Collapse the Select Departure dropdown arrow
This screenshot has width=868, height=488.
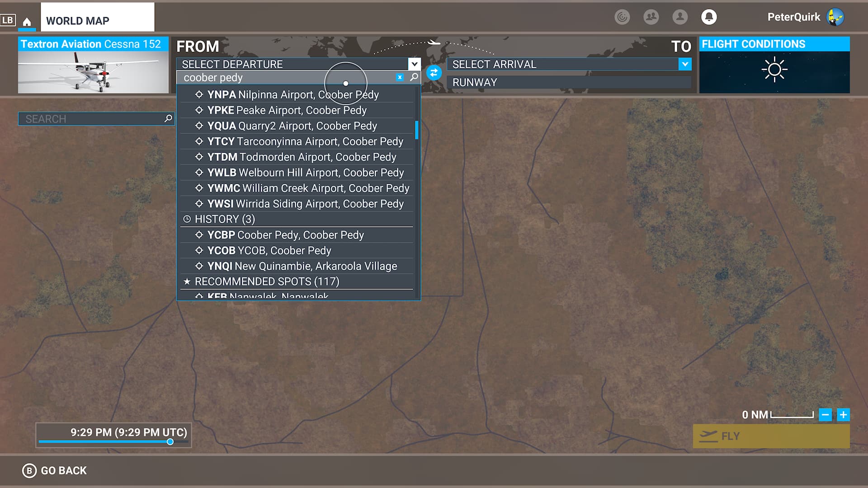pos(414,64)
